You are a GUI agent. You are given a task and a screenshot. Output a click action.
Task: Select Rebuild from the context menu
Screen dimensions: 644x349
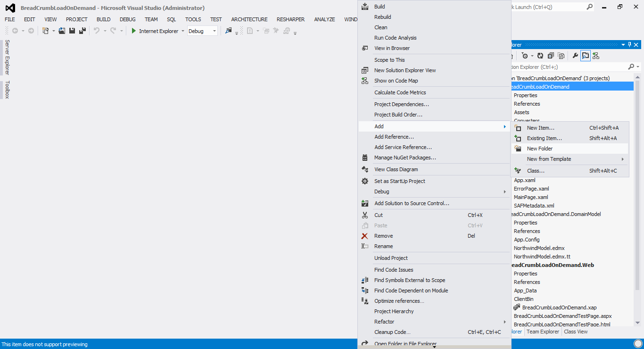(x=434, y=17)
